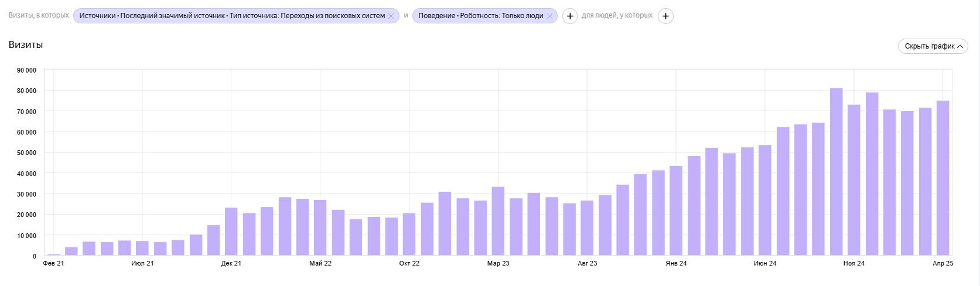Select the first bar at Фев 21
The image size is (980, 286).
54,254
